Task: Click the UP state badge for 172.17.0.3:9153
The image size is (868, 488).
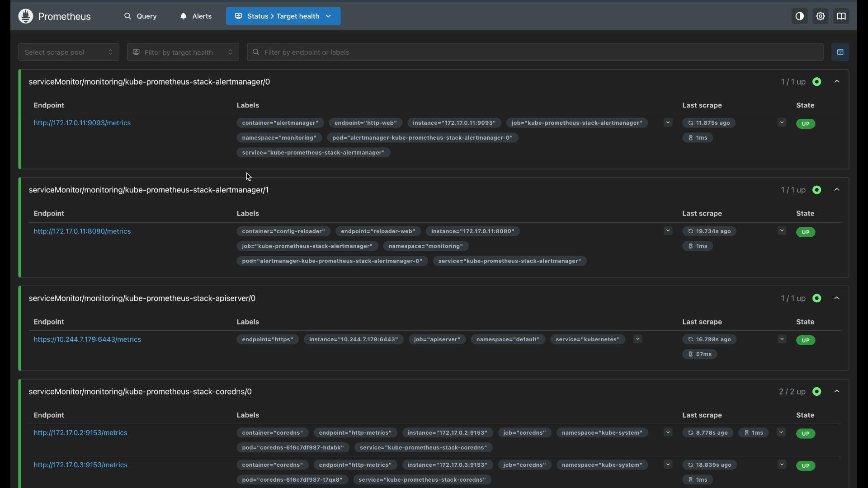Action: pos(806,466)
